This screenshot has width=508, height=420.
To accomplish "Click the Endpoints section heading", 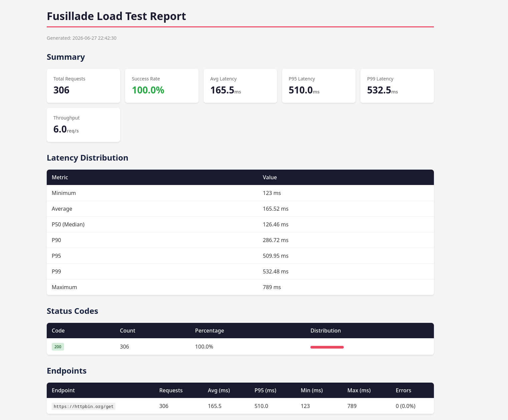I will [66, 371].
